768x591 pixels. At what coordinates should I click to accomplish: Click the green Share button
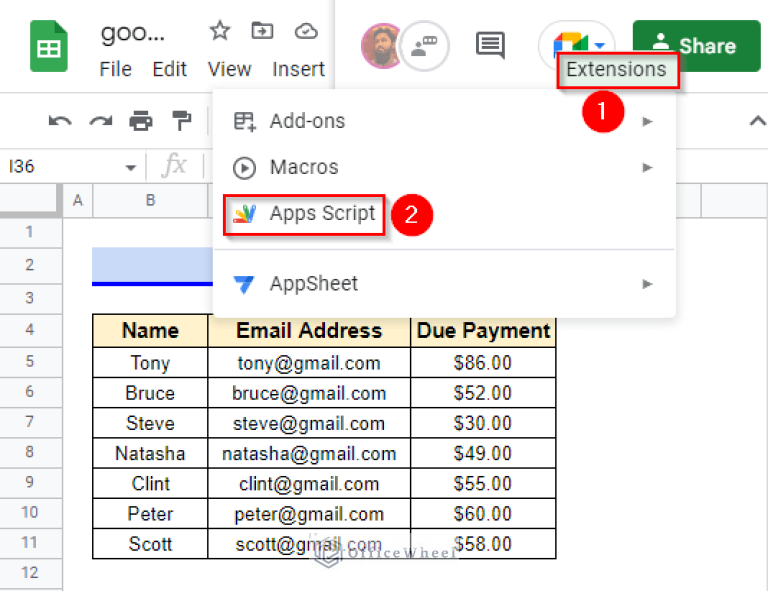[696, 45]
